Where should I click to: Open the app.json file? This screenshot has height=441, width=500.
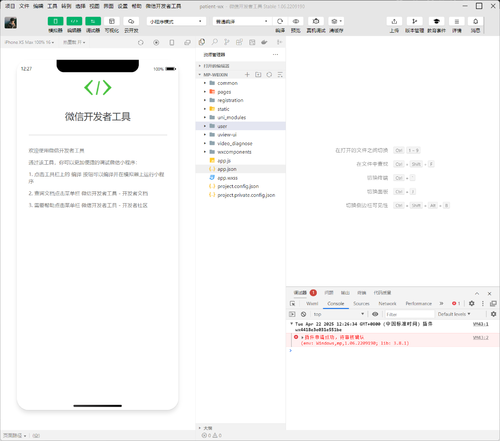click(x=241, y=169)
